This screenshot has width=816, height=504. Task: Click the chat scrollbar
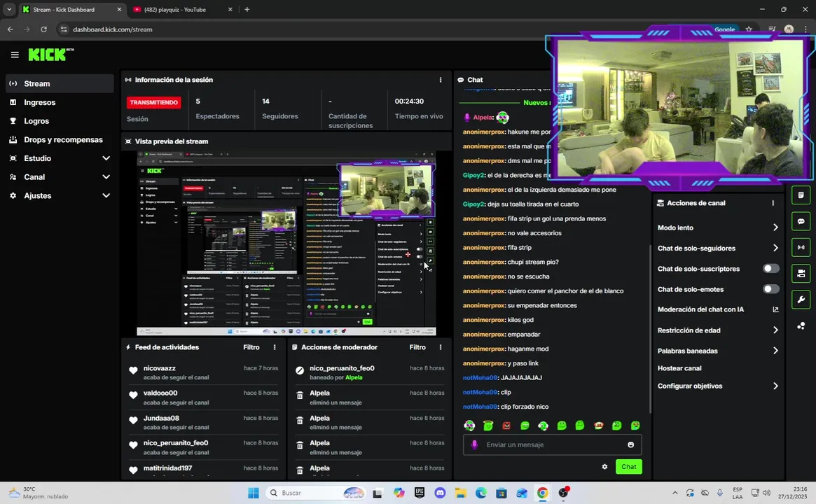tap(650, 329)
